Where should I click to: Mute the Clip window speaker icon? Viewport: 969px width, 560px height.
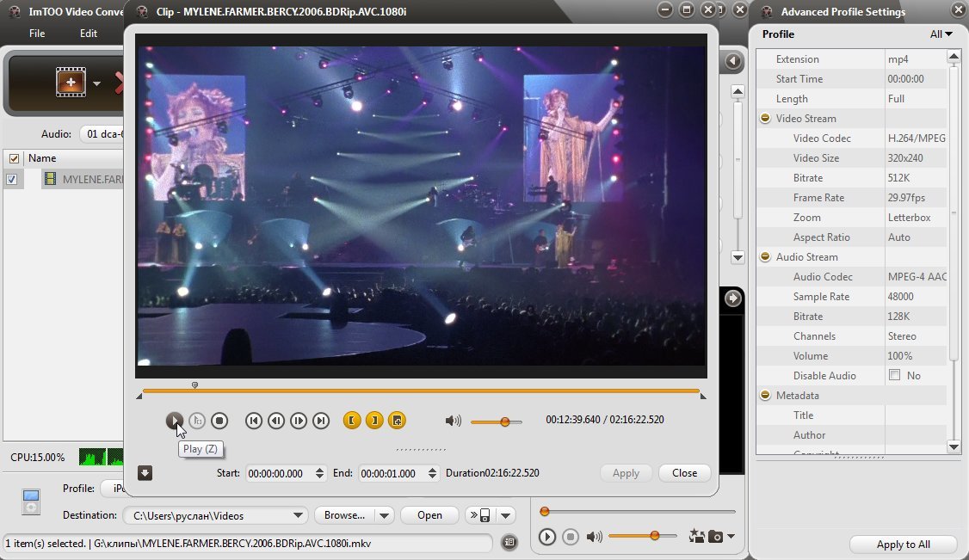click(x=453, y=422)
